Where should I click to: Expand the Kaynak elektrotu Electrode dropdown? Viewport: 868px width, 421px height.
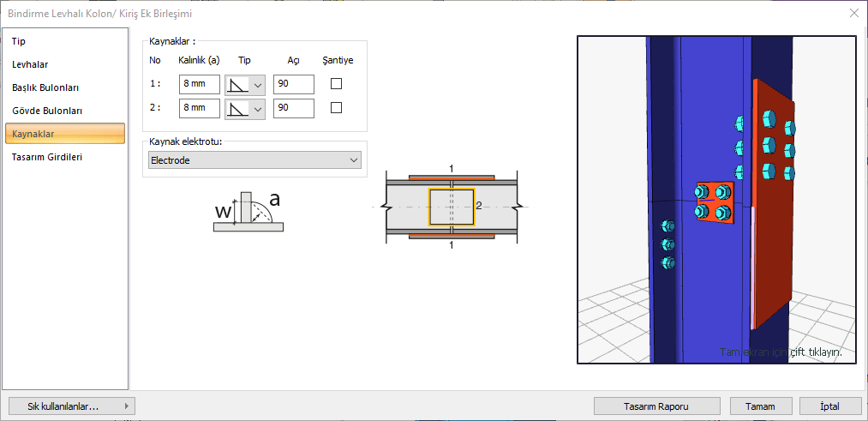click(x=254, y=160)
